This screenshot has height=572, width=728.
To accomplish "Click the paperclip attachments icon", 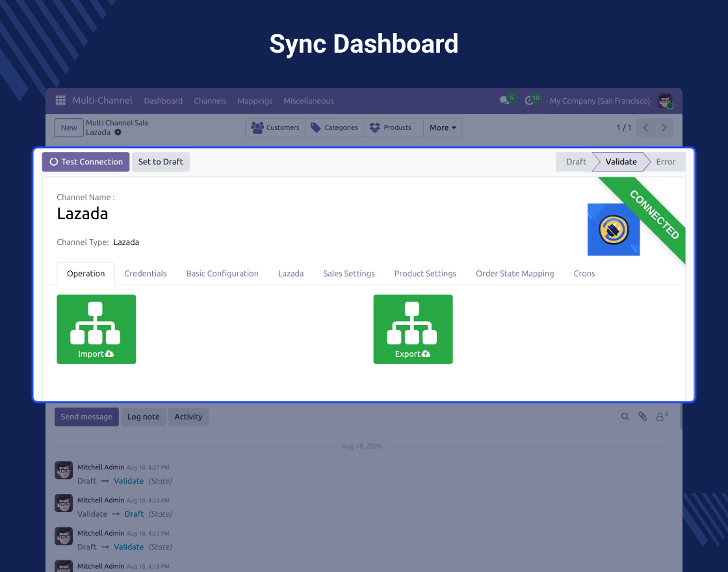I will [x=642, y=417].
